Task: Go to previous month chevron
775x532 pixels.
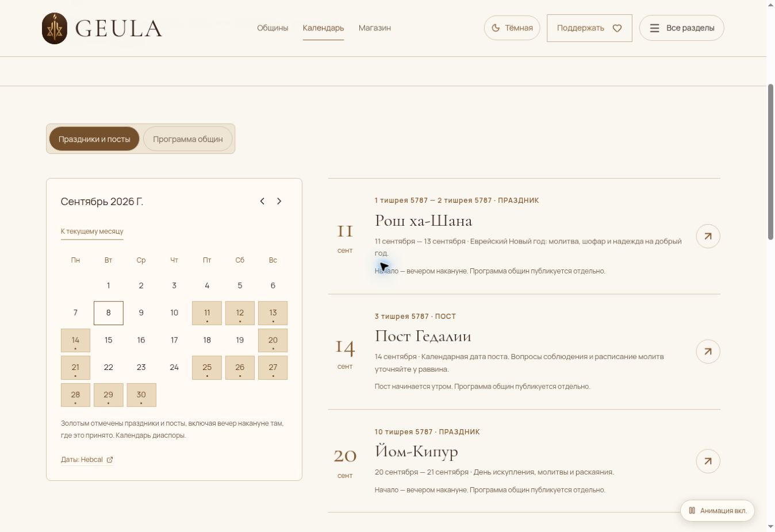Action: [x=262, y=201]
